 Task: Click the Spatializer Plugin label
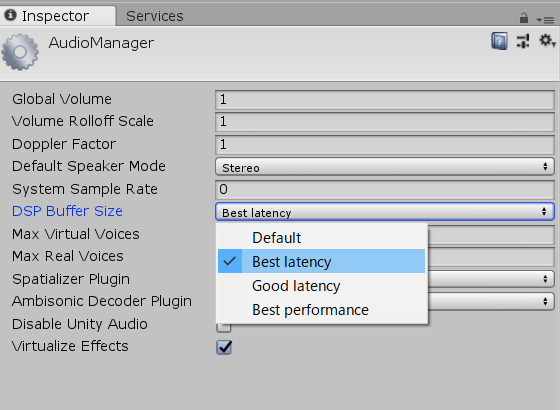[x=71, y=279]
